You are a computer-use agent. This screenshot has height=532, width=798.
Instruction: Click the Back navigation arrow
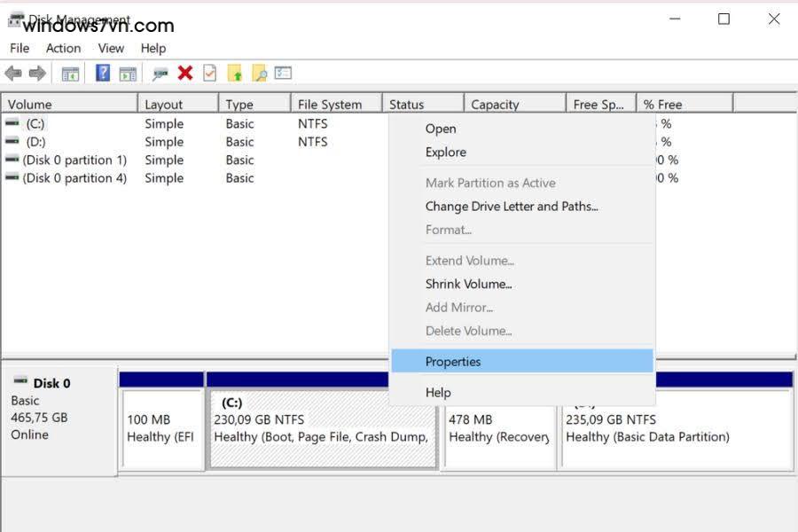click(x=13, y=73)
